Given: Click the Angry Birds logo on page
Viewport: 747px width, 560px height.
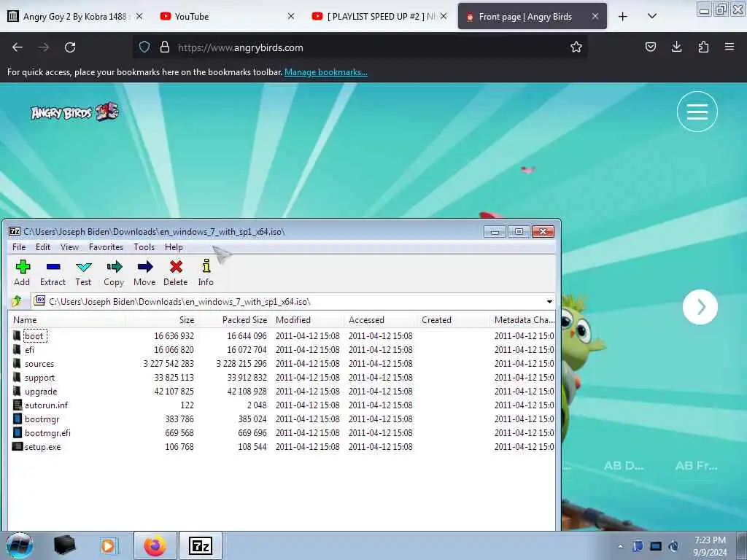Looking at the screenshot, I should (x=75, y=112).
